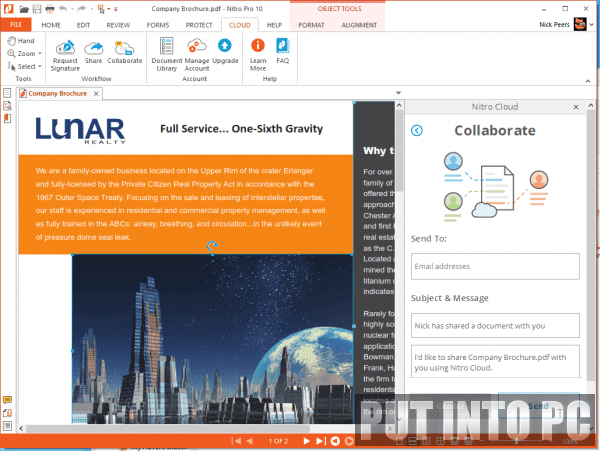Open the Document Library

[x=166, y=55]
